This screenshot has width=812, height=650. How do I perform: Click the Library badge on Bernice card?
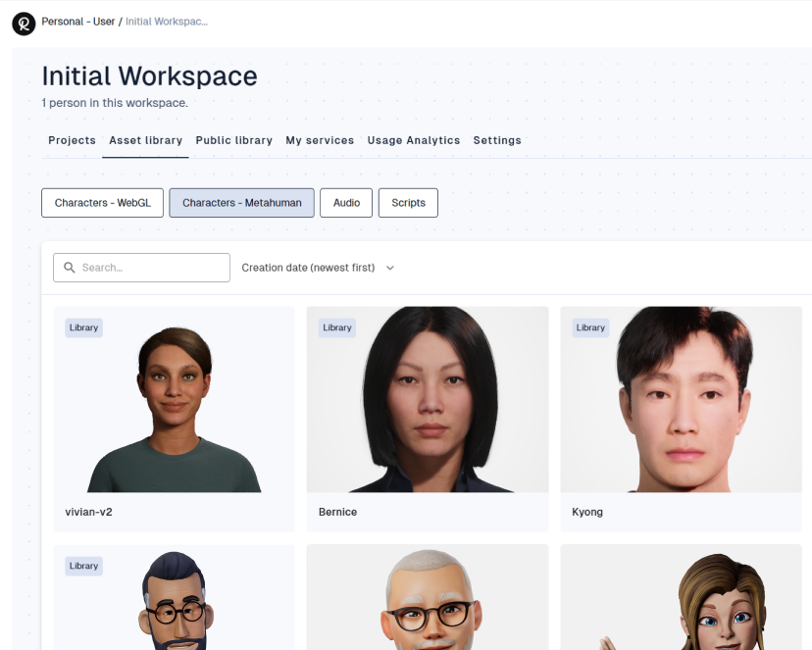pyautogui.click(x=337, y=327)
